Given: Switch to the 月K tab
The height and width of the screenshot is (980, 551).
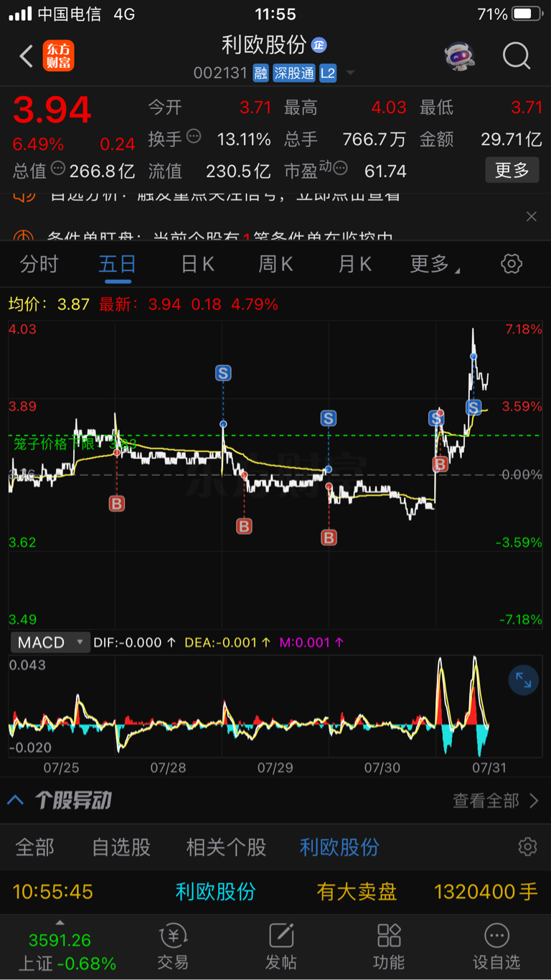Looking at the screenshot, I should pyautogui.click(x=354, y=264).
